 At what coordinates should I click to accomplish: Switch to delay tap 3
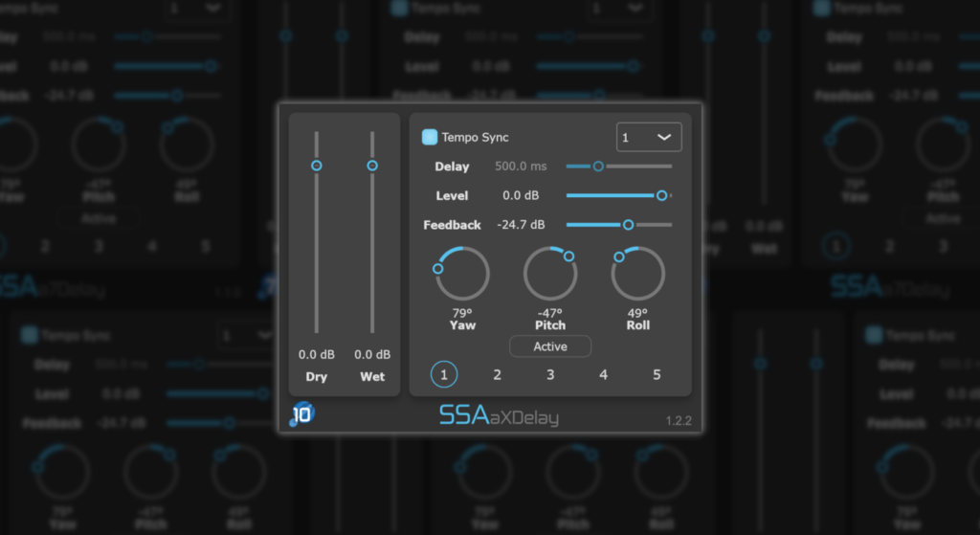tap(550, 375)
